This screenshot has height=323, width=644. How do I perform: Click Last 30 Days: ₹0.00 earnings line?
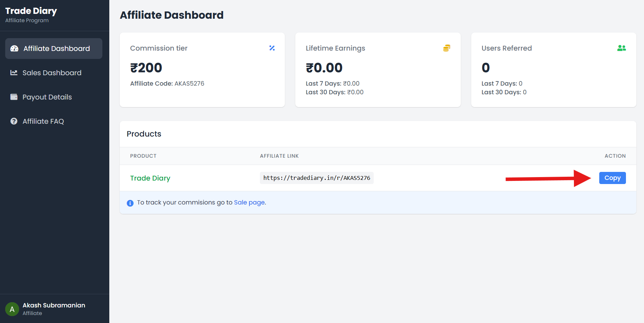click(x=335, y=92)
